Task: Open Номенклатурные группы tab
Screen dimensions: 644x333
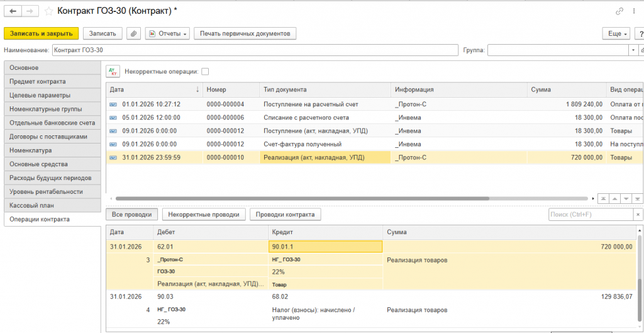Action: point(52,109)
